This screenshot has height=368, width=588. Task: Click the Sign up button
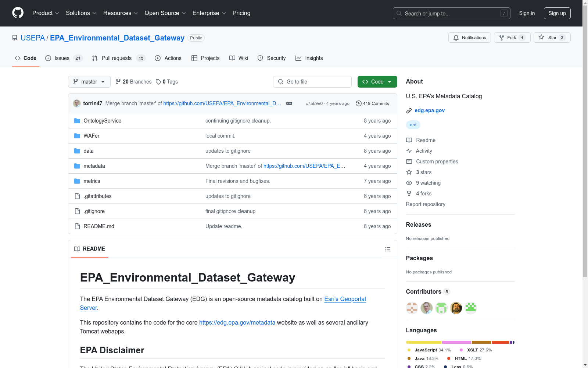(557, 13)
